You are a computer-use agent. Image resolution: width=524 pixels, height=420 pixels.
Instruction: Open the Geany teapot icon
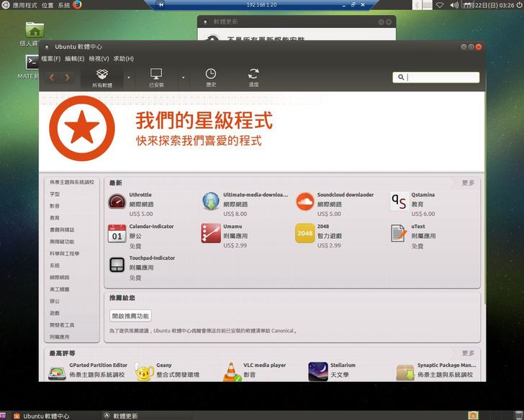point(144,372)
